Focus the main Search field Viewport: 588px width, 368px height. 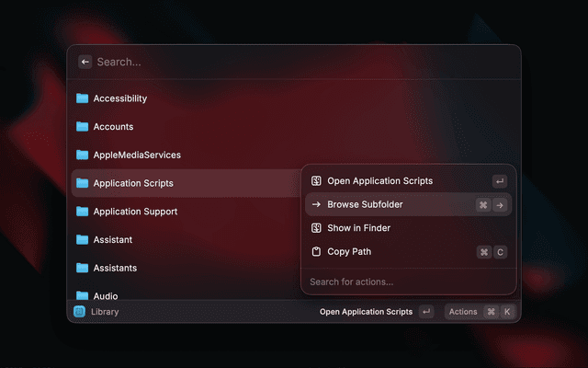coord(300,62)
